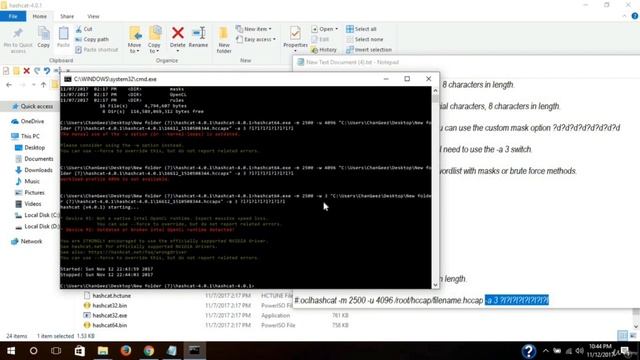Click highlighted -a 3 mask text in Notepad
This screenshot has width=640, height=360.
516,300
